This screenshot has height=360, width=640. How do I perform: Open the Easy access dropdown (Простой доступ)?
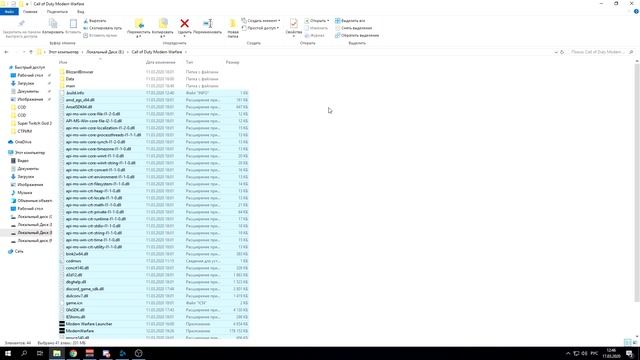pyautogui.click(x=260, y=28)
